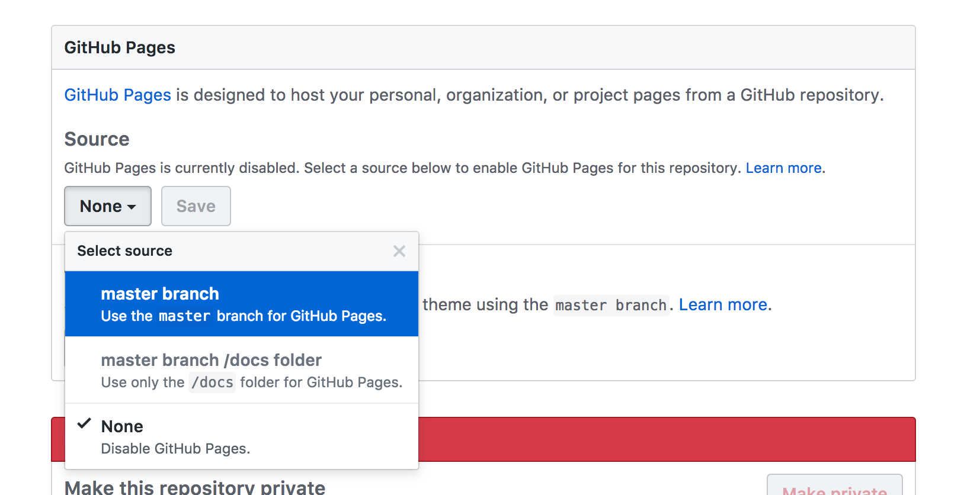Screen dimensions: 980x495
Task: Click the Source heading
Action: (97, 139)
